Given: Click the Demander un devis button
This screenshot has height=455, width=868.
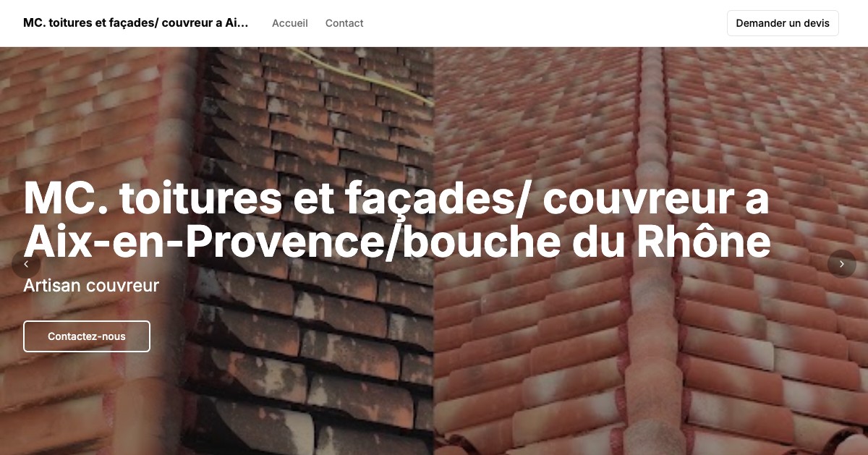Looking at the screenshot, I should [x=783, y=23].
